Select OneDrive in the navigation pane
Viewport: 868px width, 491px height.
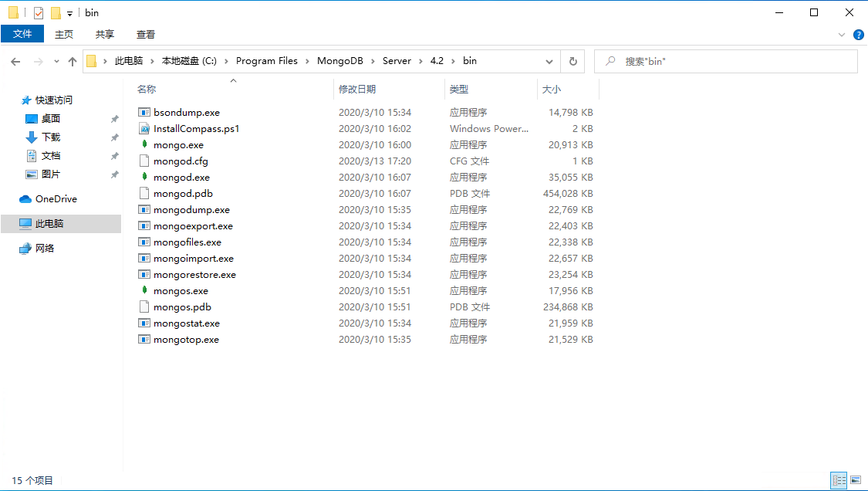coord(56,199)
